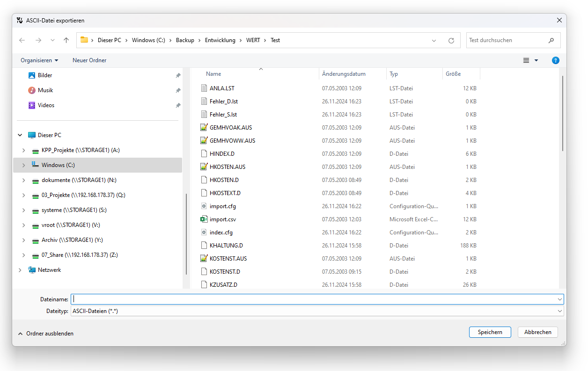
Task: Sort files by Änderungsdatum column
Action: point(344,74)
